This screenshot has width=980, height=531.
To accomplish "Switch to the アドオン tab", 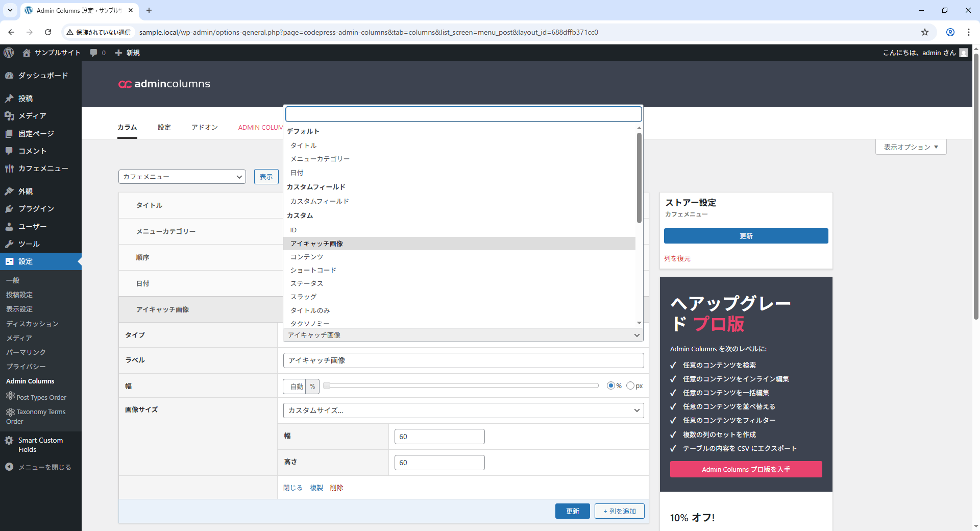I will 205,127.
